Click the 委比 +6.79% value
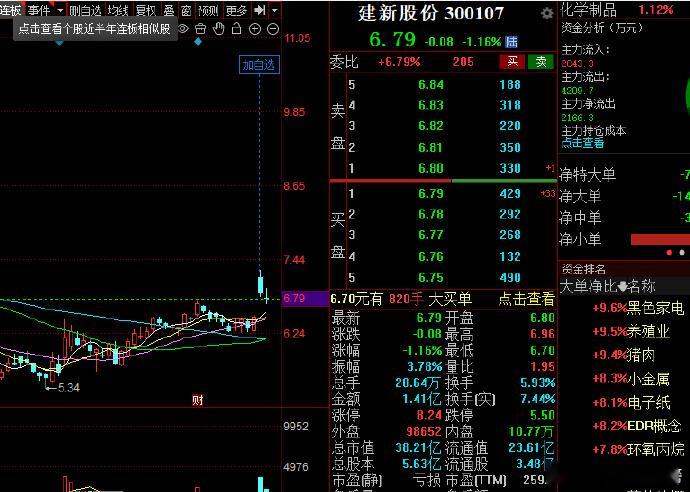 coord(399,62)
